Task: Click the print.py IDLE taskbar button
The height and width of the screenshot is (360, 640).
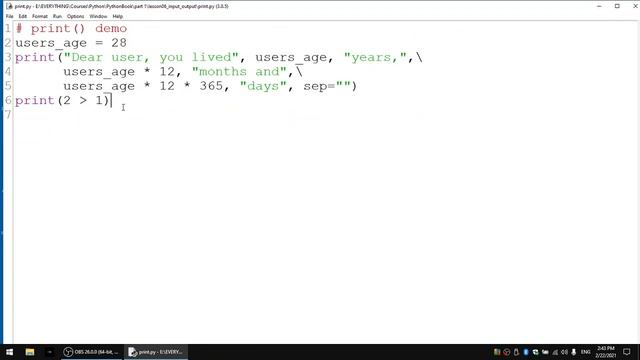Action: point(156,352)
